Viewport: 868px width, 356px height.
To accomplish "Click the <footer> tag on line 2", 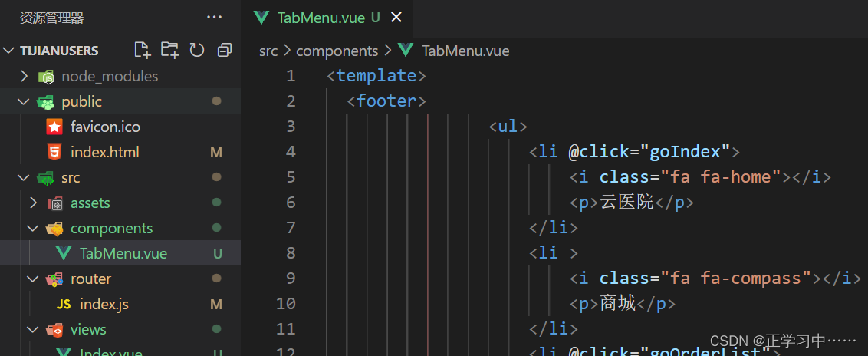I will (386, 101).
